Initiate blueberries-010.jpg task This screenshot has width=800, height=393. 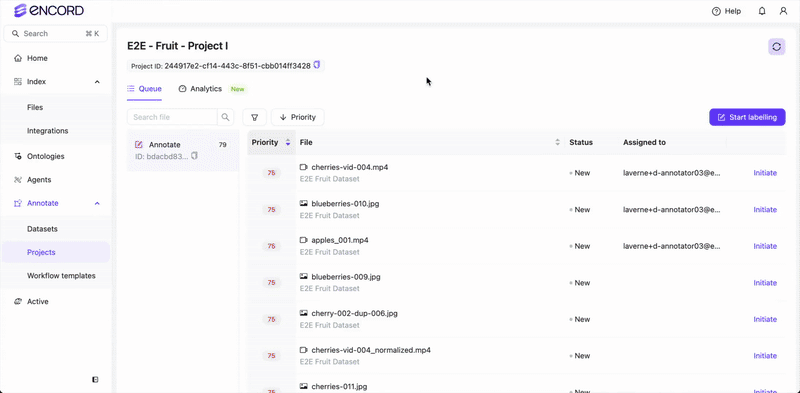pyautogui.click(x=765, y=210)
